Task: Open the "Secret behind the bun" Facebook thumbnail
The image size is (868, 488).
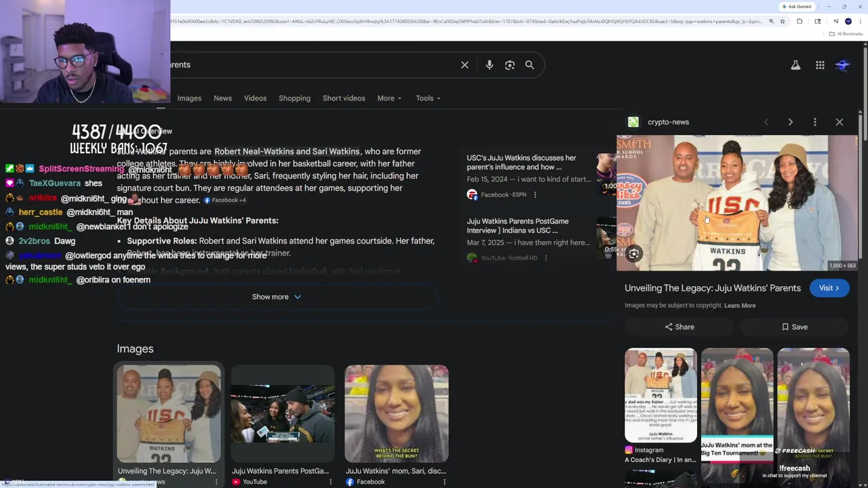Action: point(397,413)
